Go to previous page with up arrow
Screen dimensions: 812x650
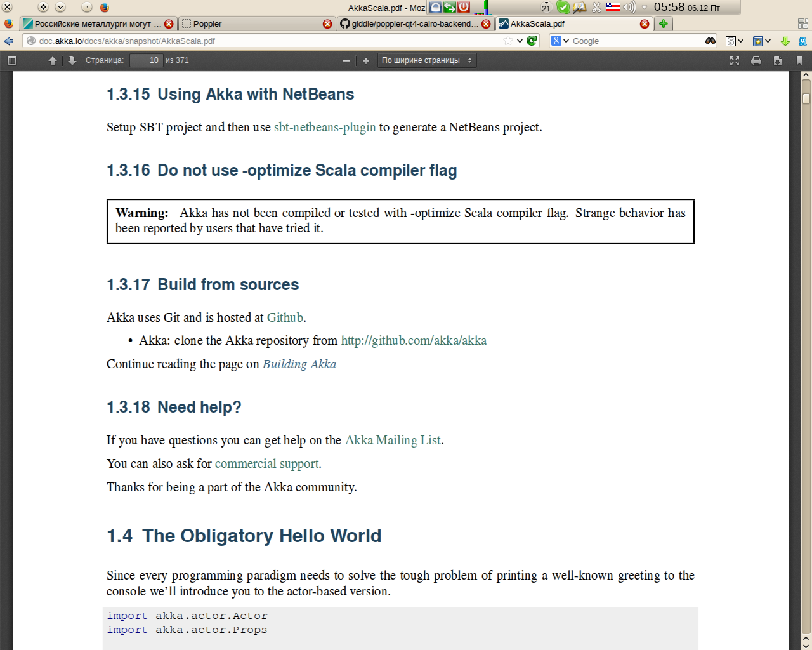pos(53,61)
